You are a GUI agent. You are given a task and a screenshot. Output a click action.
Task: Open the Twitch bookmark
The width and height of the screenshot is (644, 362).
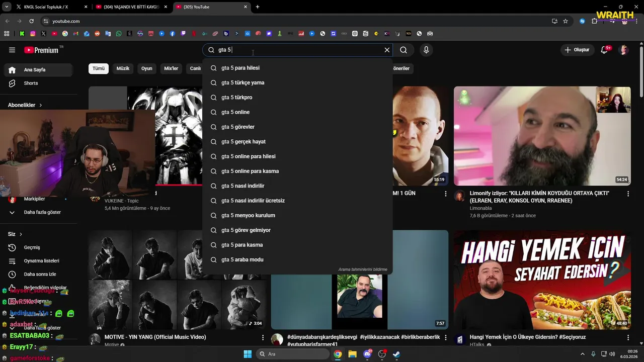pyautogui.click(x=183, y=34)
